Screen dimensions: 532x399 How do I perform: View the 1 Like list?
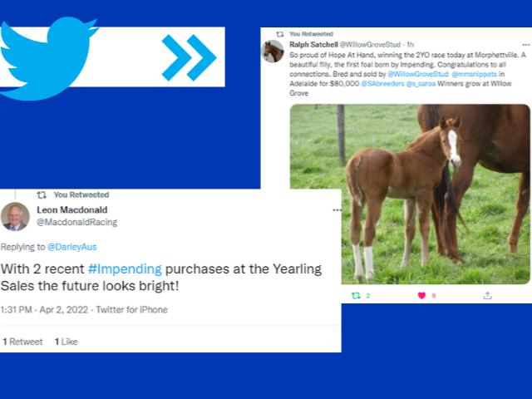[x=66, y=342]
